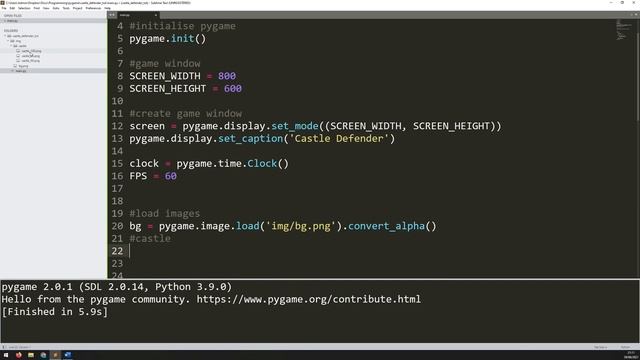The height and width of the screenshot is (360, 640).
Task: Click the value '60' on line 16
Action: click(171, 176)
